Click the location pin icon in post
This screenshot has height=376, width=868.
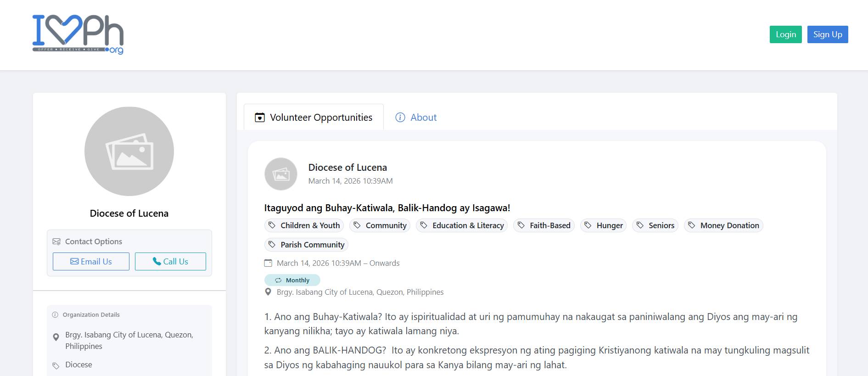pyautogui.click(x=268, y=292)
